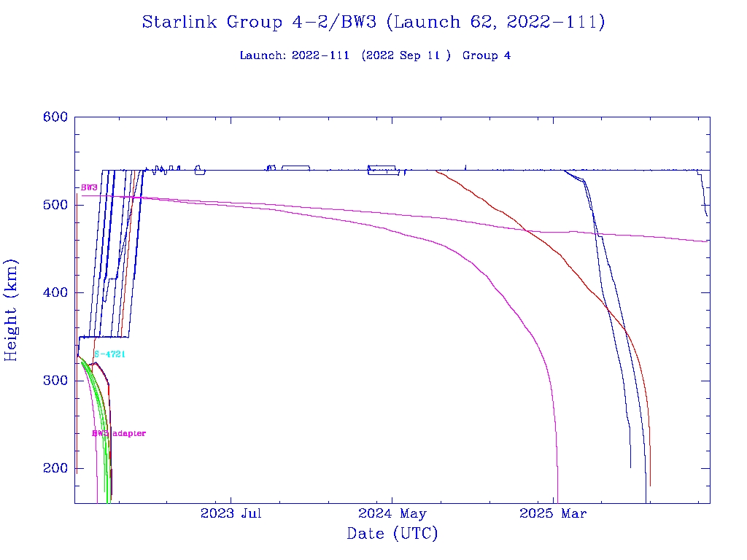747x560 pixels.
Task: Click where red curve crosses upper magenta line
Action: pos(526,231)
